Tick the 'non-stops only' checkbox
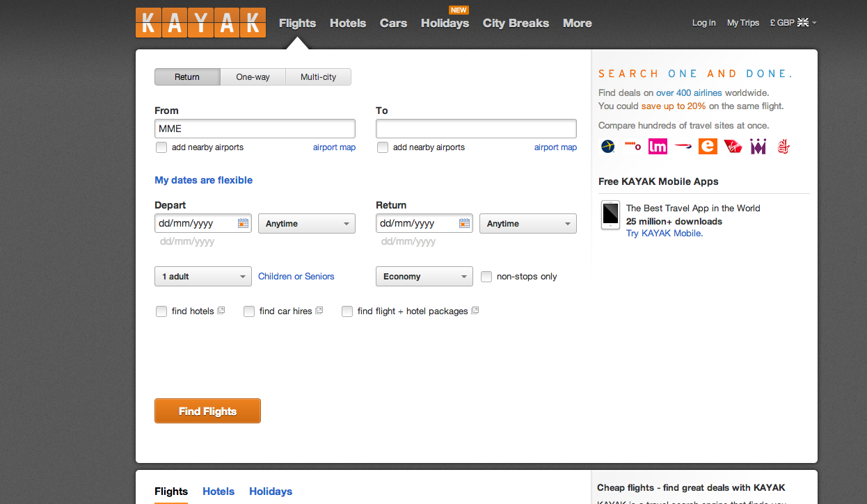This screenshot has height=504, width=867. (x=486, y=277)
